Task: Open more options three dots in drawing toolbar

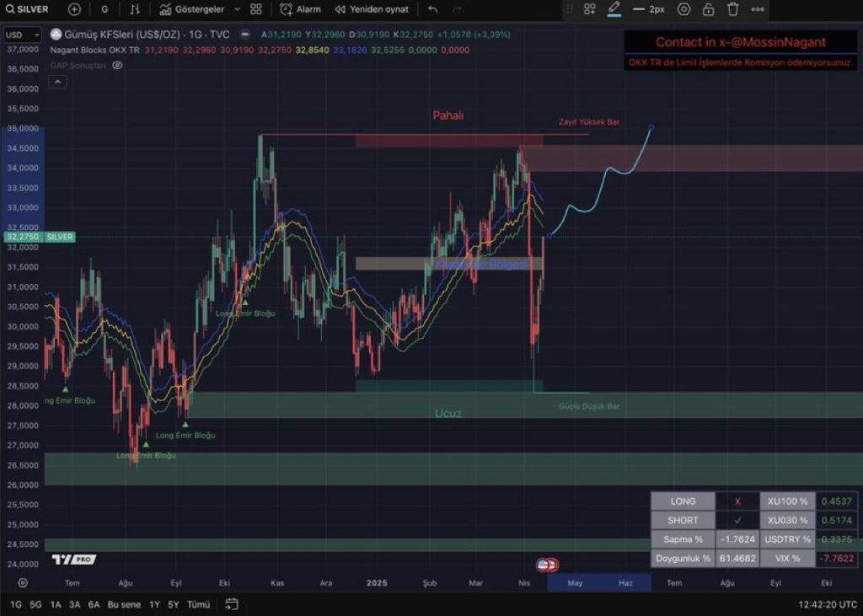Action: (758, 9)
